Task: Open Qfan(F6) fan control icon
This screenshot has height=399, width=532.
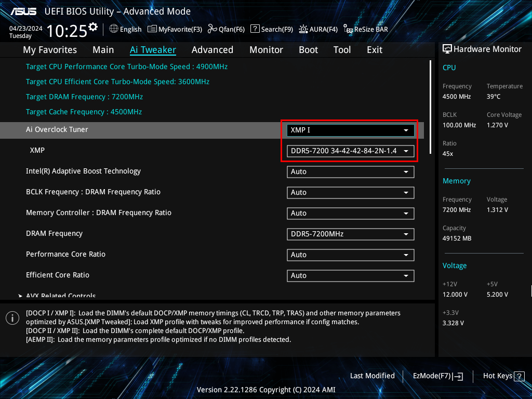Action: pyautogui.click(x=212, y=29)
